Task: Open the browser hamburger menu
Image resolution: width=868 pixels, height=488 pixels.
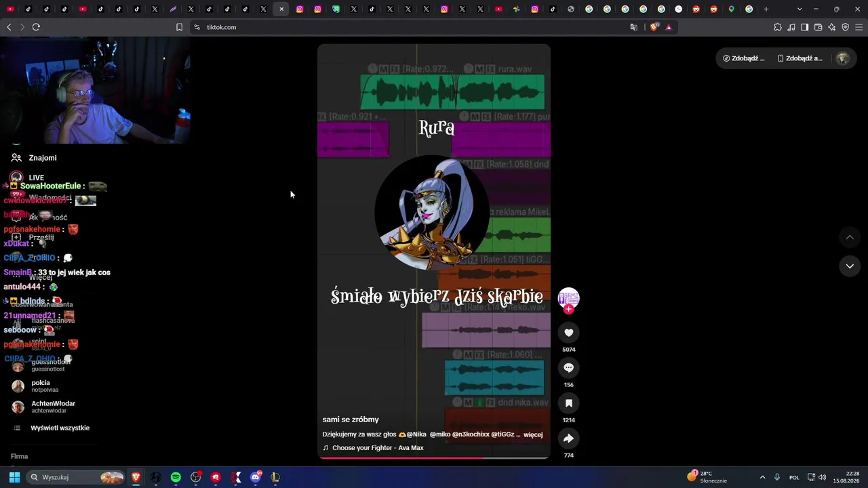Action: click(859, 27)
